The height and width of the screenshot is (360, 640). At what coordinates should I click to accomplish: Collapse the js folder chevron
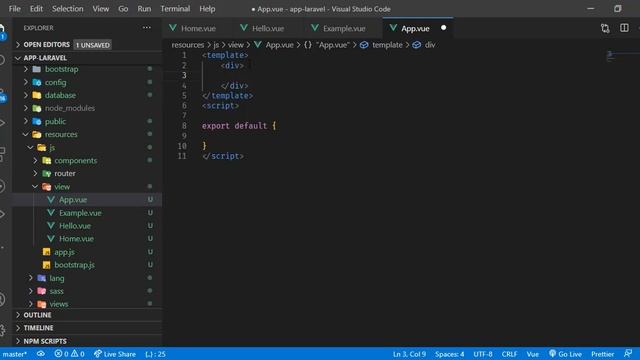click(x=31, y=147)
